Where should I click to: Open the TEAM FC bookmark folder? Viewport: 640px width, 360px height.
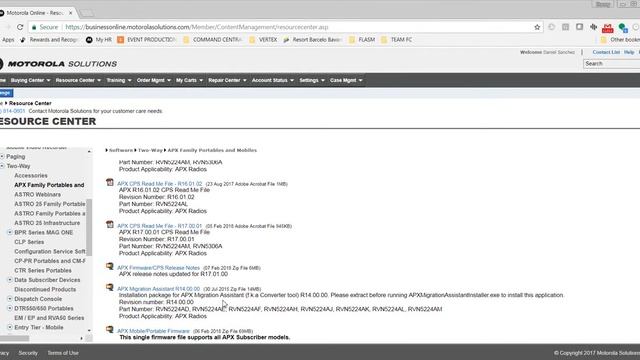coord(396,40)
